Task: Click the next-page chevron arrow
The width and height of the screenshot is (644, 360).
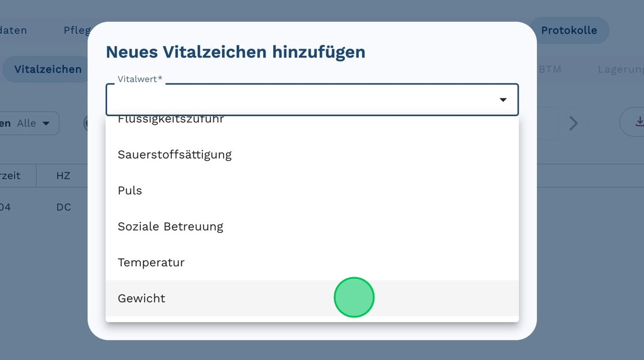Action: pyautogui.click(x=573, y=123)
